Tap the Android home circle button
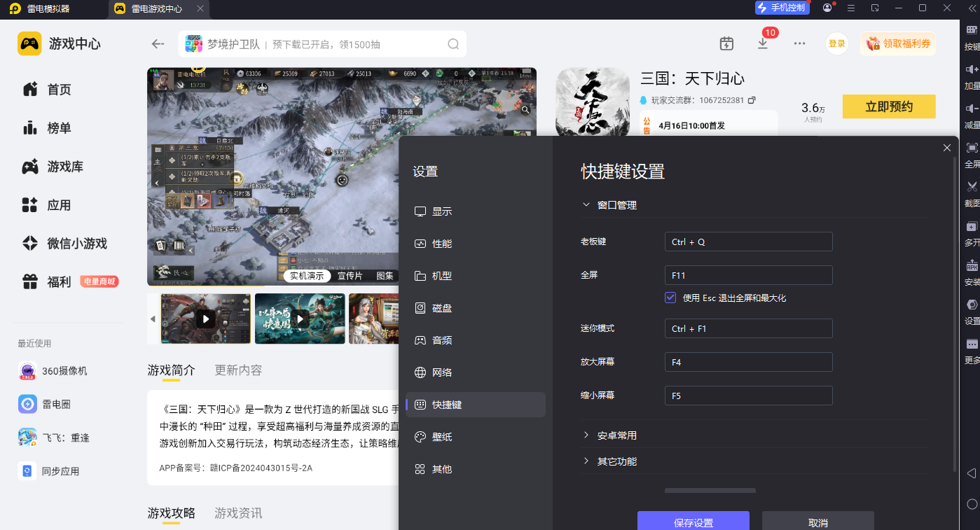The width and height of the screenshot is (980, 530). 972,504
